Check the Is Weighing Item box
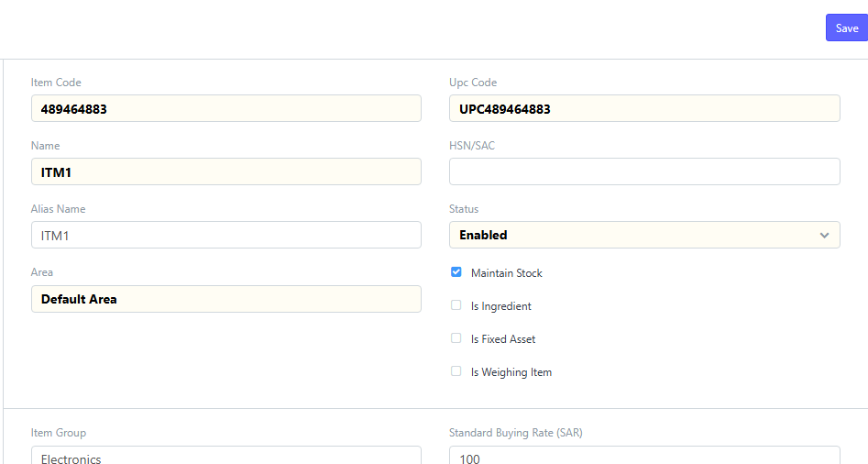Image resolution: width=868 pixels, height=464 pixels. tap(456, 371)
